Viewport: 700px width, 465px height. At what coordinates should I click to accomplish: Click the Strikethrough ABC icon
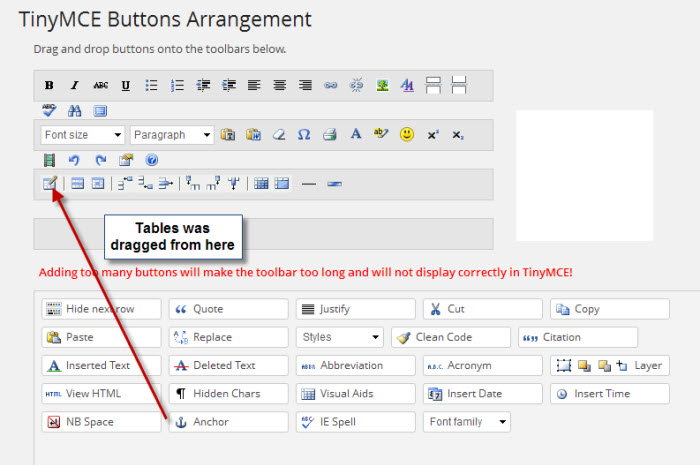click(100, 85)
